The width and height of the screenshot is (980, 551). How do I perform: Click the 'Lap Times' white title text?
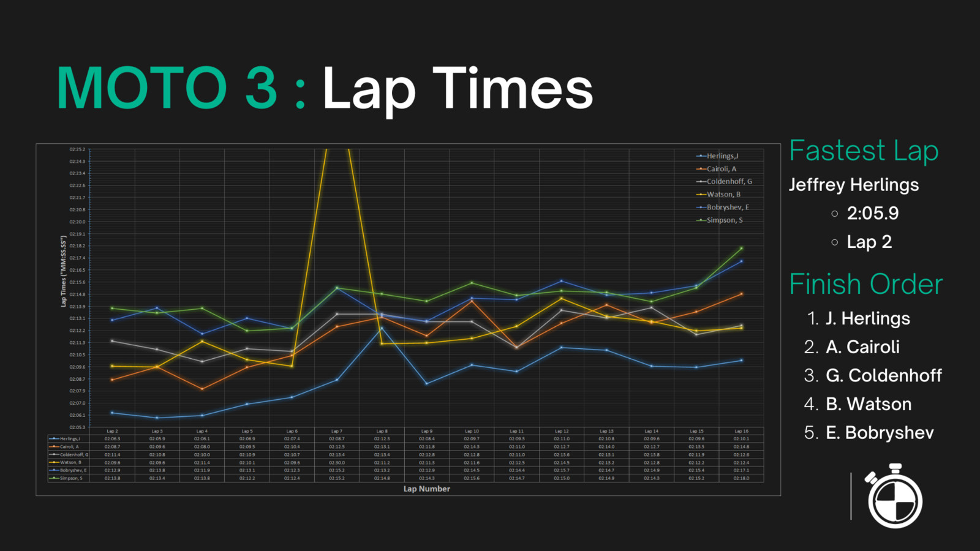[458, 89]
